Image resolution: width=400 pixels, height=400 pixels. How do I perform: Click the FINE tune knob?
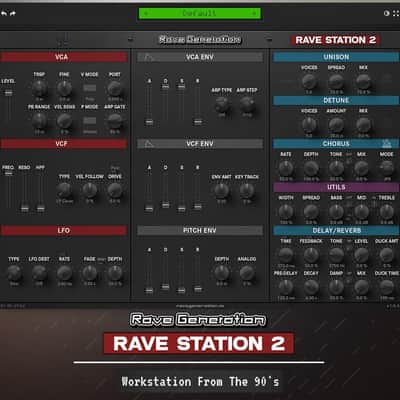point(64,88)
